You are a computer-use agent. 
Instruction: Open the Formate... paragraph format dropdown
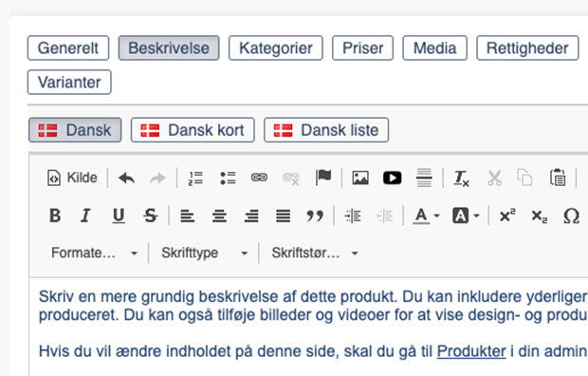94,254
